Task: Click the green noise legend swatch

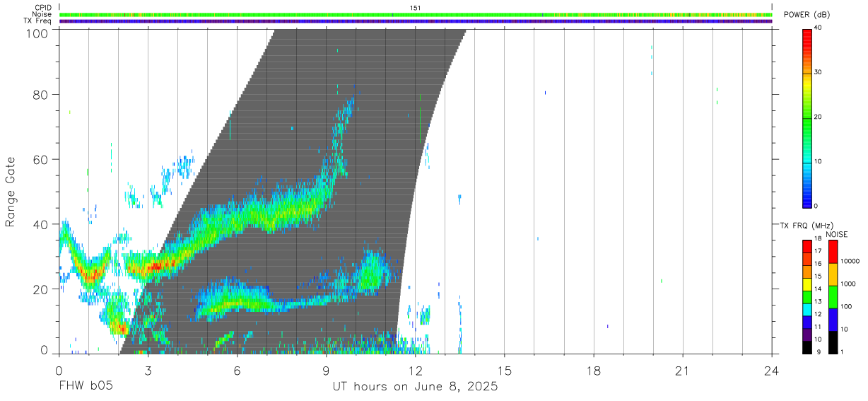Action: 833,297
